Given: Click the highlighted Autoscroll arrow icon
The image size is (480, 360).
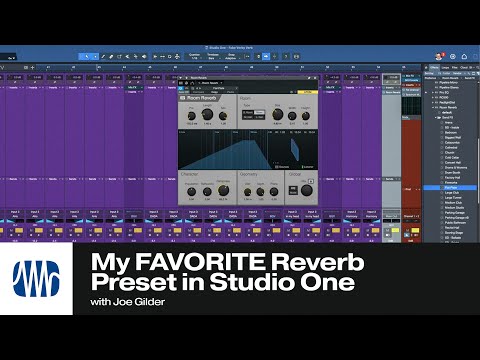Looking at the screenshot, I should coord(266,57).
